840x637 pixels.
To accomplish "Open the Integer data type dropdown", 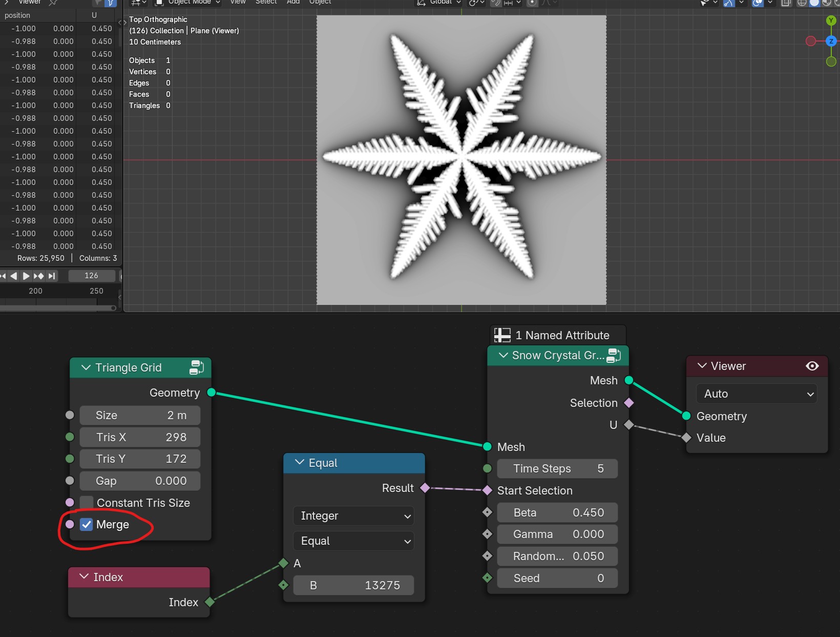I will point(353,516).
